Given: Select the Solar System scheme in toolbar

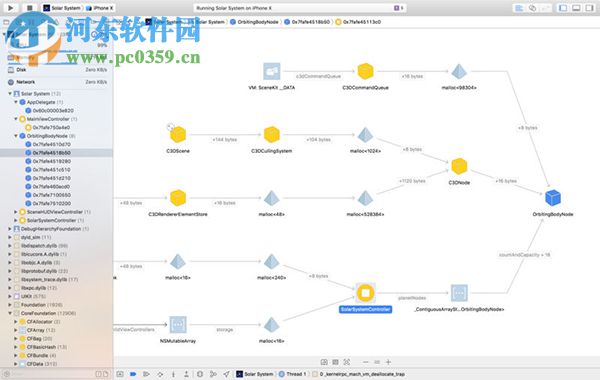Looking at the screenshot, I should (x=62, y=8).
